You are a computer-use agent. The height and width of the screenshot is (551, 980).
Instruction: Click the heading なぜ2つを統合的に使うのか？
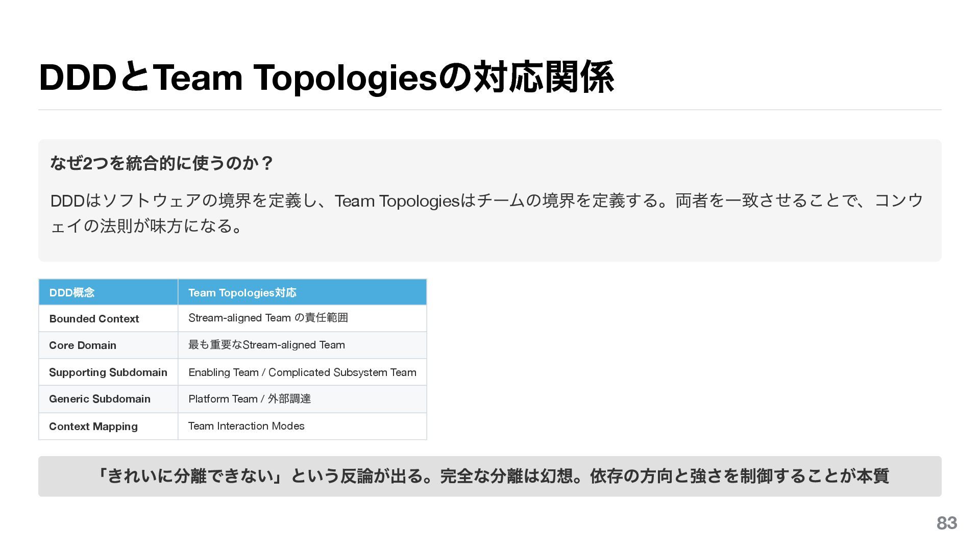[x=161, y=163]
